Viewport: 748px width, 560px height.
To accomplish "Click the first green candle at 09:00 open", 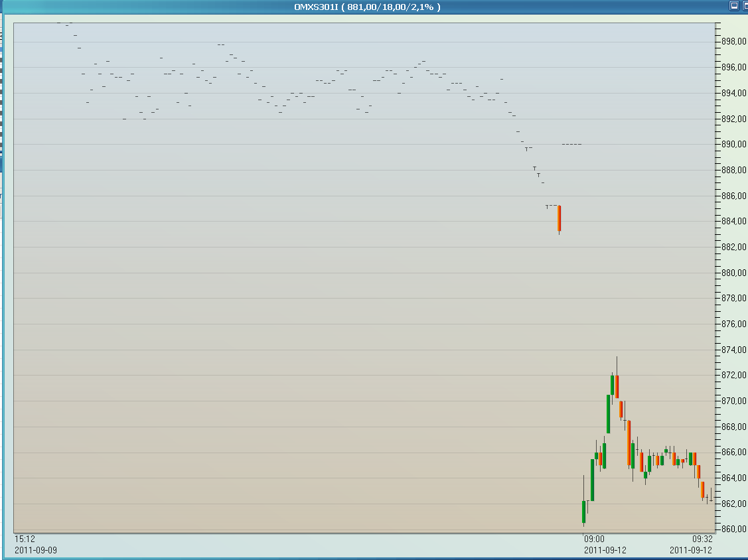I will pos(584,512).
